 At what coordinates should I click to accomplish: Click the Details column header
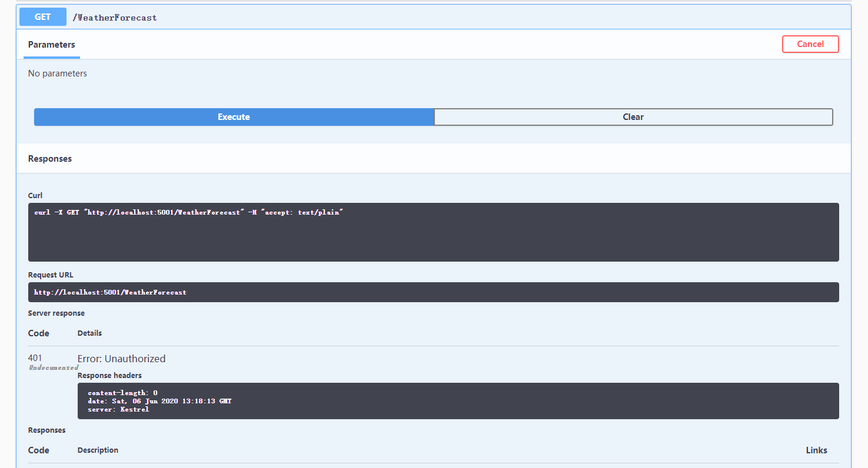pyautogui.click(x=89, y=333)
